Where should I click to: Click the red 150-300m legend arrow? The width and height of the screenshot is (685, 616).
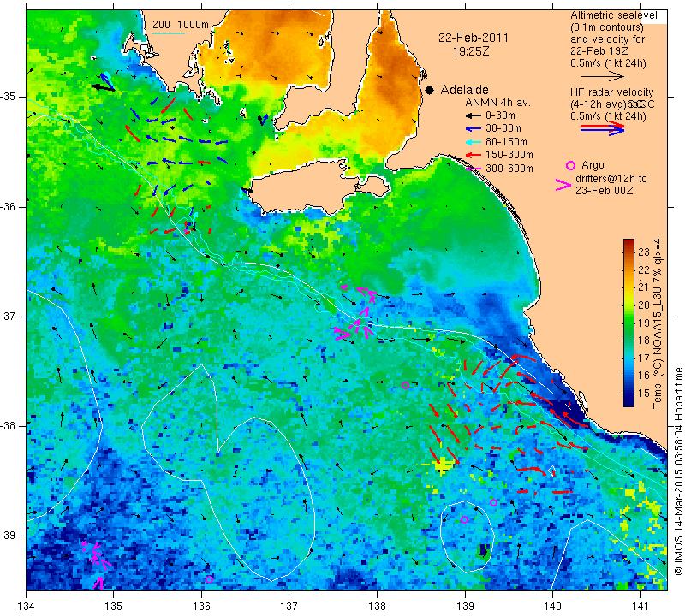coord(473,155)
